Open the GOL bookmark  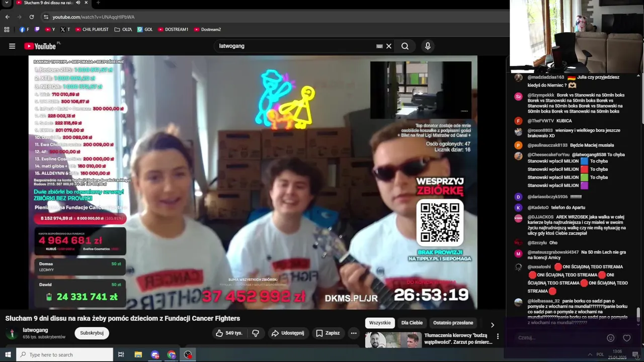coord(145,30)
